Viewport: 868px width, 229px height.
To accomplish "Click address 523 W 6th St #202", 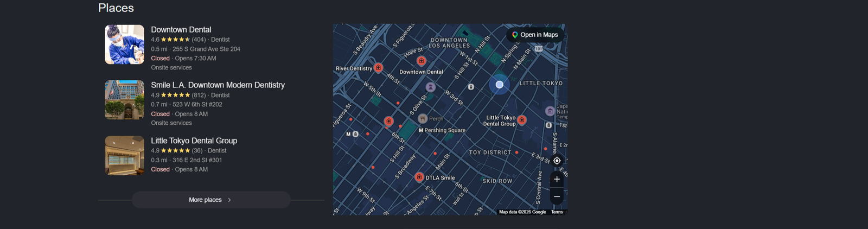I will (x=197, y=104).
